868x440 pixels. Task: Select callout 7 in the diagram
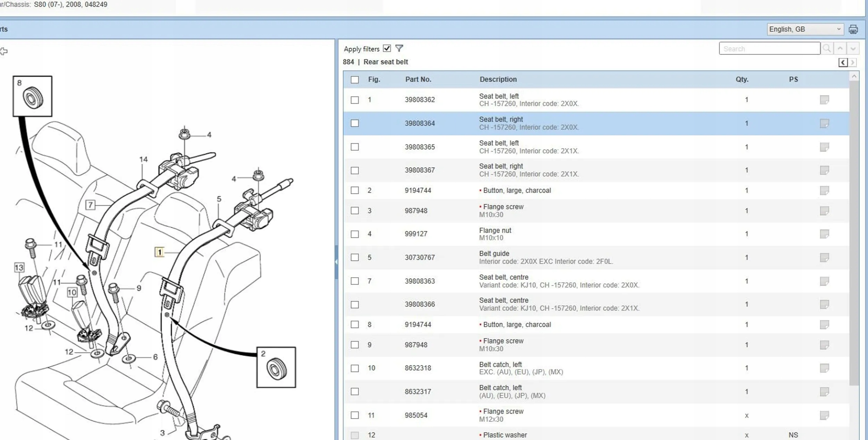pyautogui.click(x=90, y=205)
